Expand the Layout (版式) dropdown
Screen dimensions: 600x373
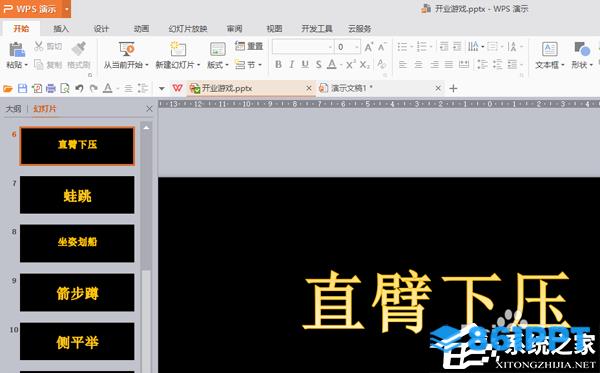point(218,65)
